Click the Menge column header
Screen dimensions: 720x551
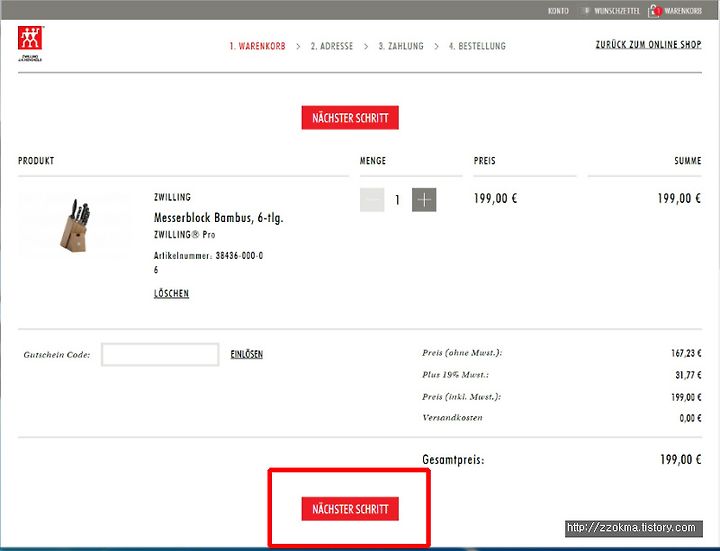[373, 161]
